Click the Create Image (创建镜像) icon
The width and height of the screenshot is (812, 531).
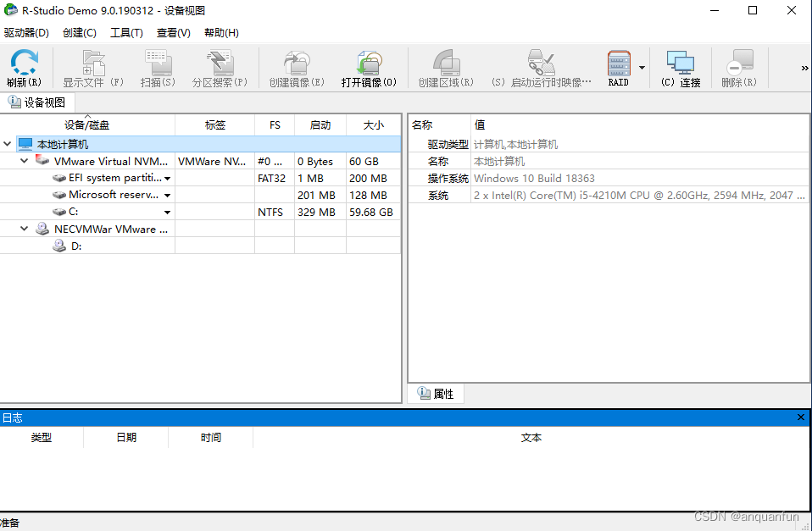[x=297, y=64]
